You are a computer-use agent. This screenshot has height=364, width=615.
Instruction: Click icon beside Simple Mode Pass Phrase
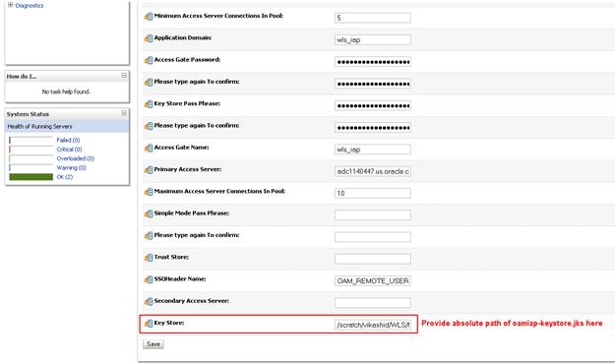pyautogui.click(x=149, y=214)
